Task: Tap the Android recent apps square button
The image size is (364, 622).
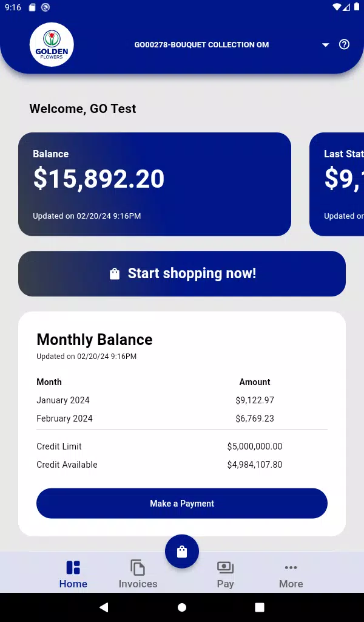Action: click(260, 607)
